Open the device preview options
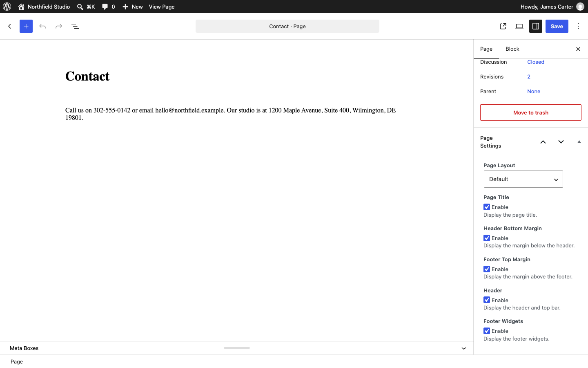 pos(519,26)
